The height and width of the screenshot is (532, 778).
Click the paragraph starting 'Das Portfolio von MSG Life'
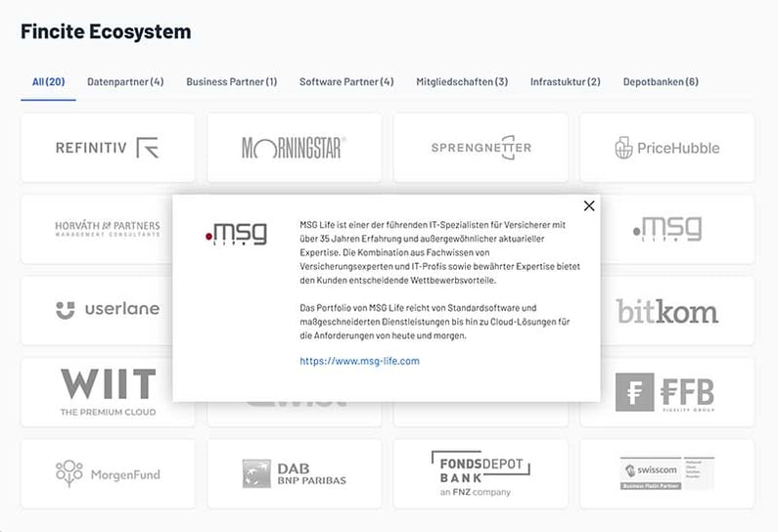[435, 322]
